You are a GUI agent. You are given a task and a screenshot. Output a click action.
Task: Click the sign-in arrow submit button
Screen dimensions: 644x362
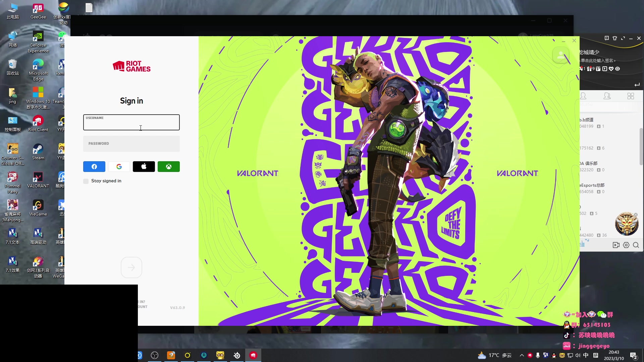click(131, 267)
